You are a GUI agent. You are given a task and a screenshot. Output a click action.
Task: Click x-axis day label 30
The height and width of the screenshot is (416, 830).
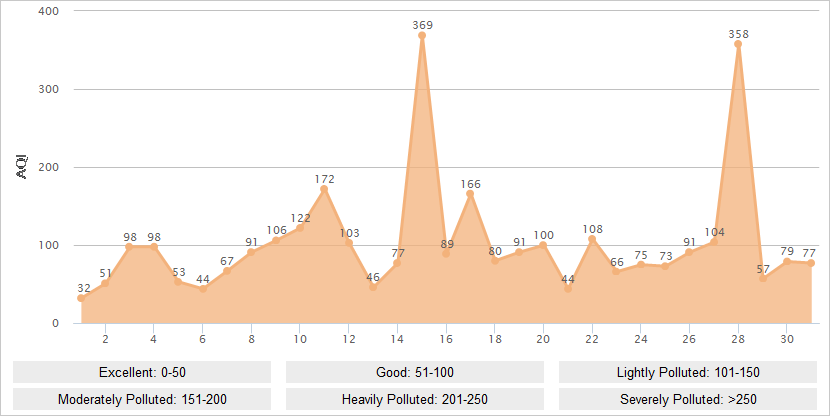coord(787,339)
